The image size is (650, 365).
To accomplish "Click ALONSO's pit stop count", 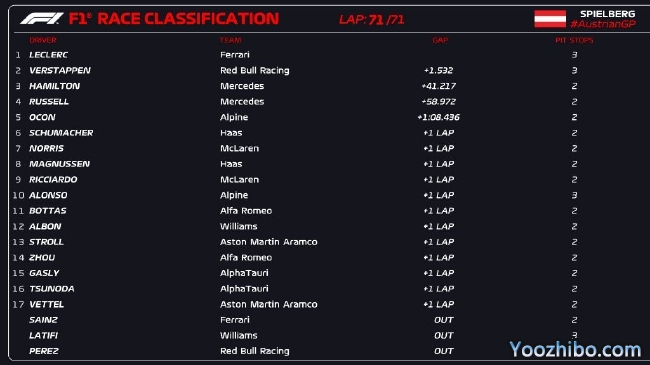I will [x=574, y=195].
